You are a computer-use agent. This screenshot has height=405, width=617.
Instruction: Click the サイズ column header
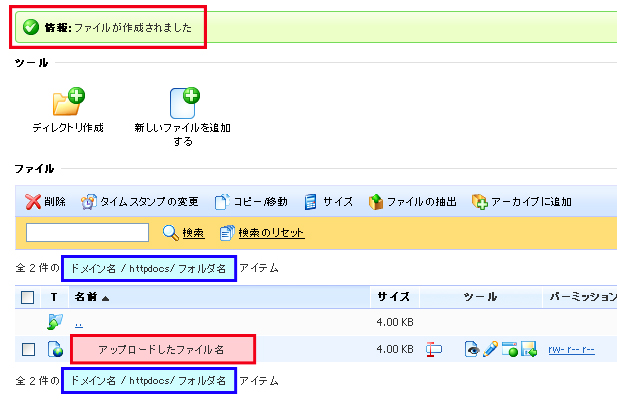(393, 297)
